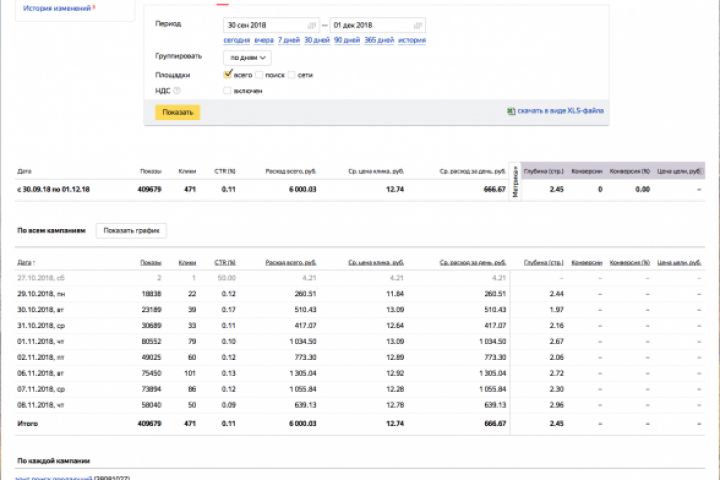Download the report as XLS file
The height and width of the screenshot is (480, 720).
pyautogui.click(x=560, y=111)
